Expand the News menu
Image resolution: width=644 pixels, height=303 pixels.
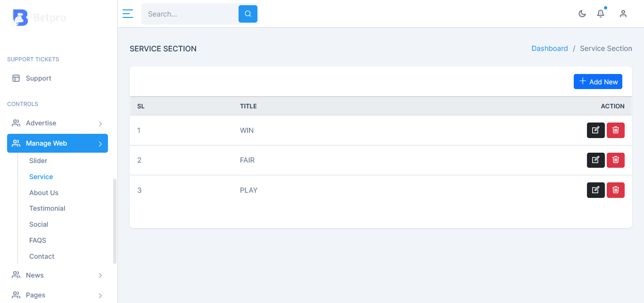pos(58,275)
